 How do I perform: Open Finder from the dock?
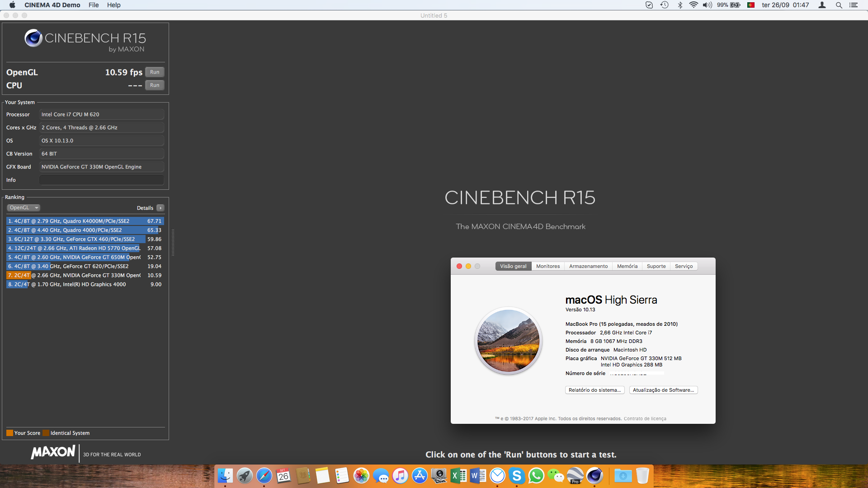[x=225, y=475]
